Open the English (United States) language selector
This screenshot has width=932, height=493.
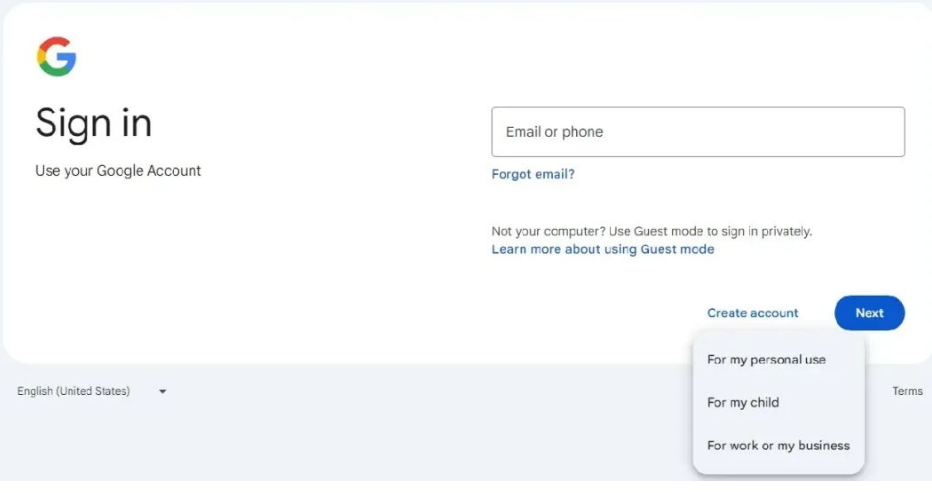(x=74, y=391)
